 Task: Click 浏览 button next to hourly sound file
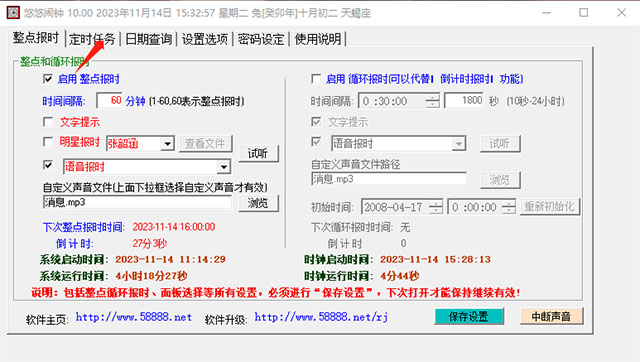coord(258,203)
